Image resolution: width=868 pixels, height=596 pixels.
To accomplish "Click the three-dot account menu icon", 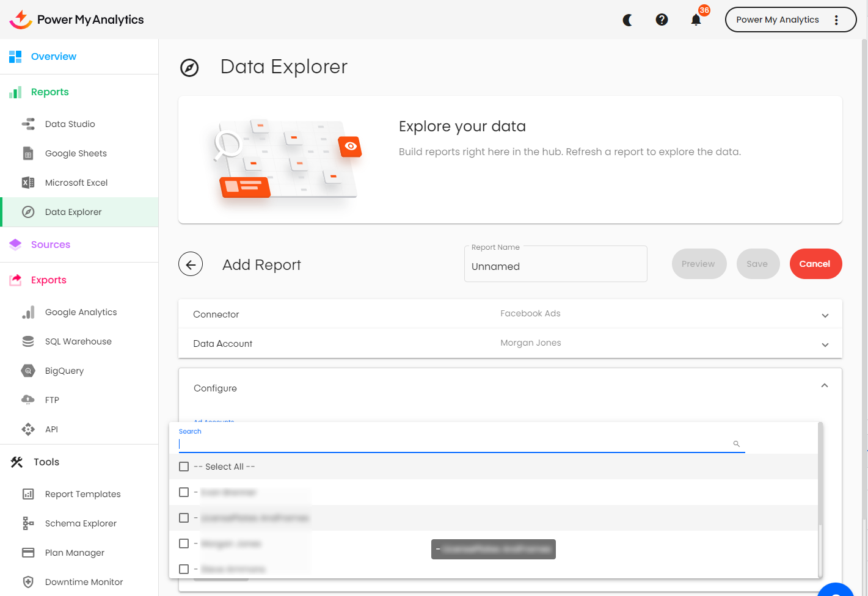I will [836, 20].
